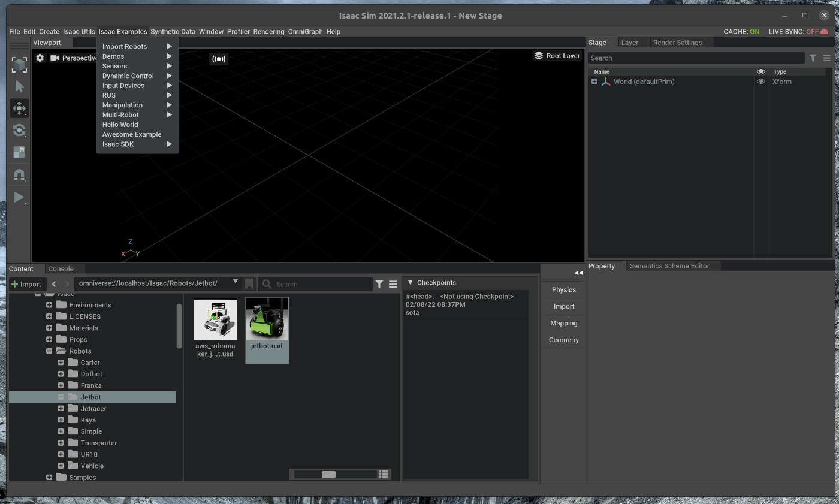
Task: Open the Dynamic Control submenu
Action: click(137, 76)
